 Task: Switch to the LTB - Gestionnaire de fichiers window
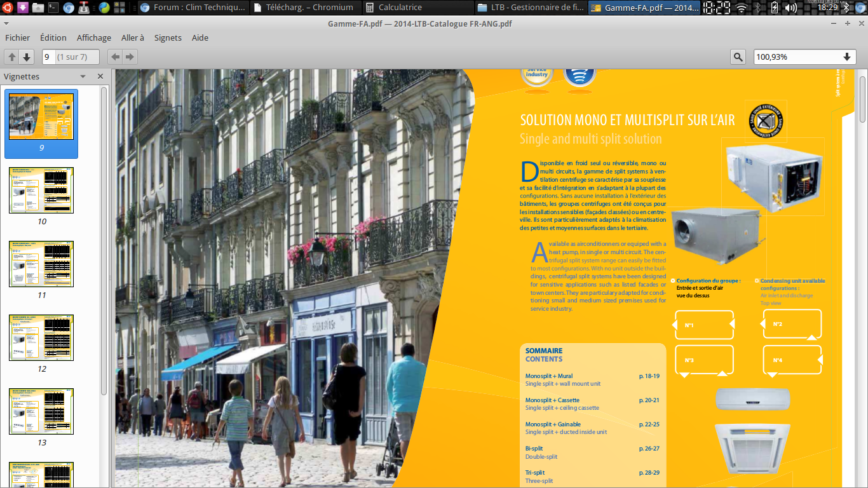pyautogui.click(x=531, y=8)
